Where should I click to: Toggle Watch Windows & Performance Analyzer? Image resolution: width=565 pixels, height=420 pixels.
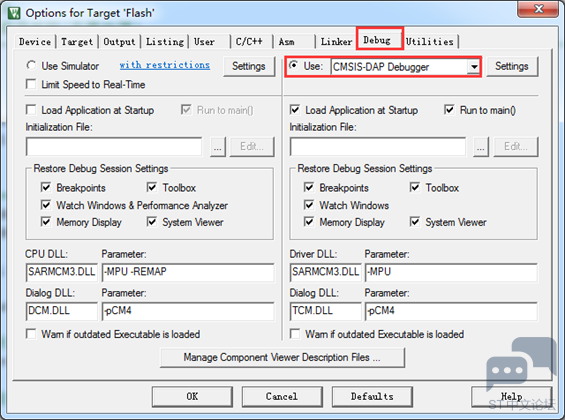46,205
